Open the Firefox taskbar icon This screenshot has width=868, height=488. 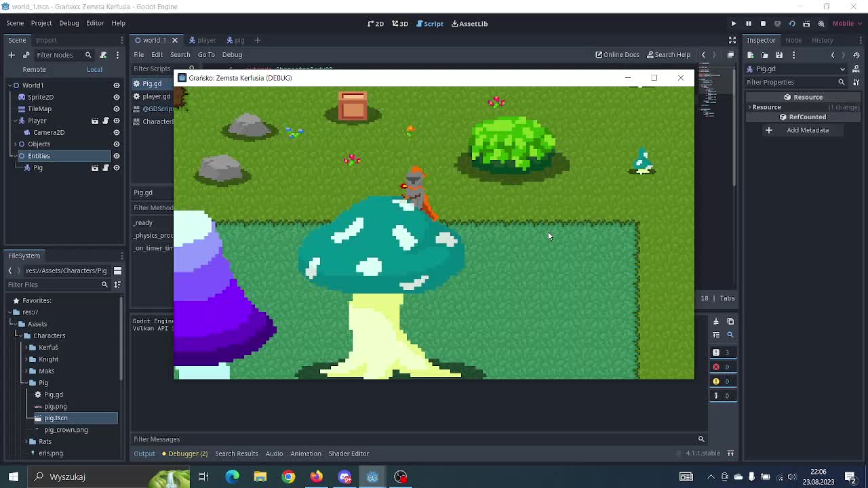point(317,476)
